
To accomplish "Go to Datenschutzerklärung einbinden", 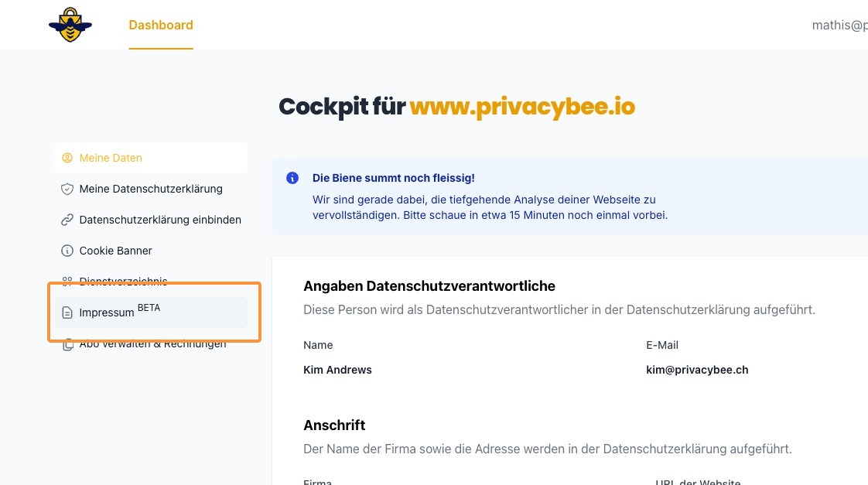I will point(160,220).
